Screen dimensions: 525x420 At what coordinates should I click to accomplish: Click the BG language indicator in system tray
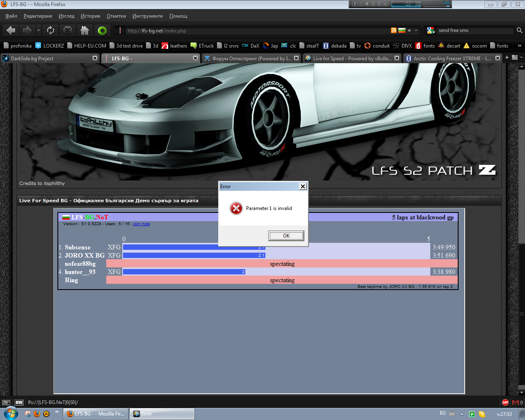pos(443,413)
